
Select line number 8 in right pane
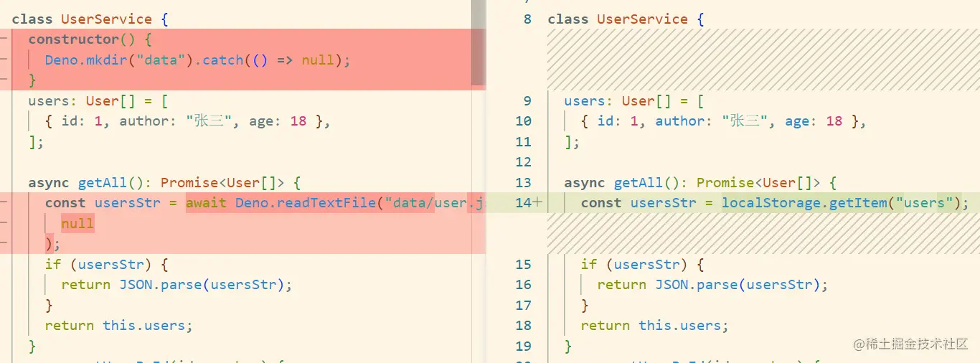coord(527,19)
